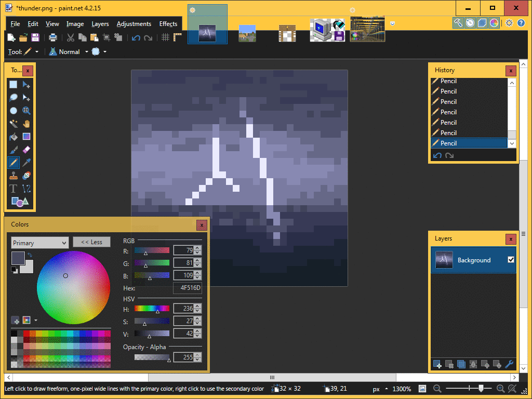Select the Eraser tool
The height and width of the screenshot is (399, 532).
pyautogui.click(x=26, y=150)
